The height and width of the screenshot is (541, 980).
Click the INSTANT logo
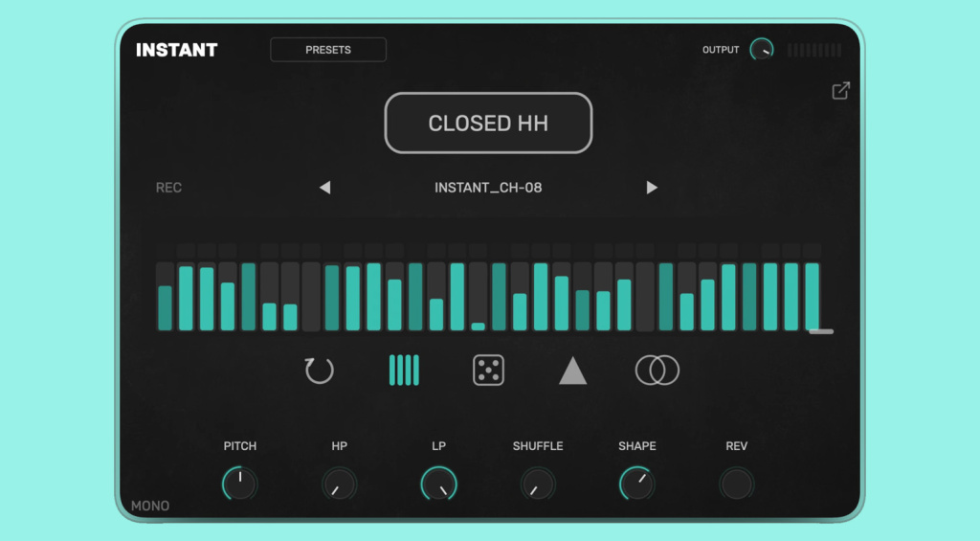pyautogui.click(x=177, y=50)
